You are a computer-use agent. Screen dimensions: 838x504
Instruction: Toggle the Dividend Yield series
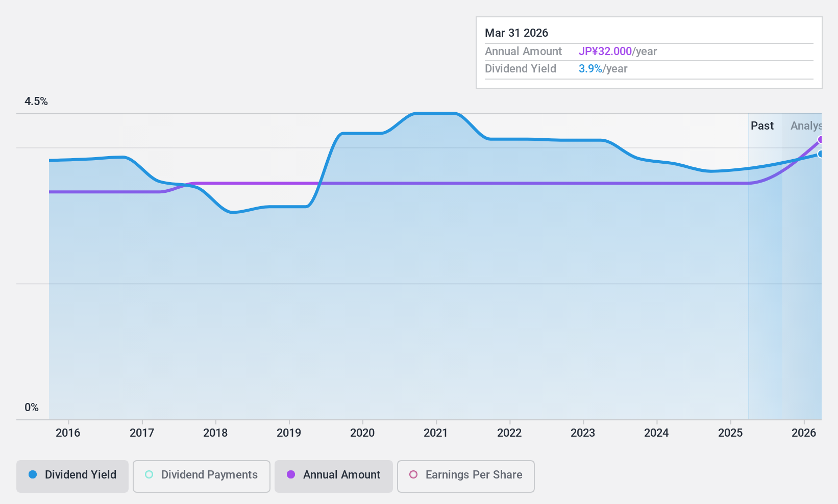pyautogui.click(x=72, y=476)
